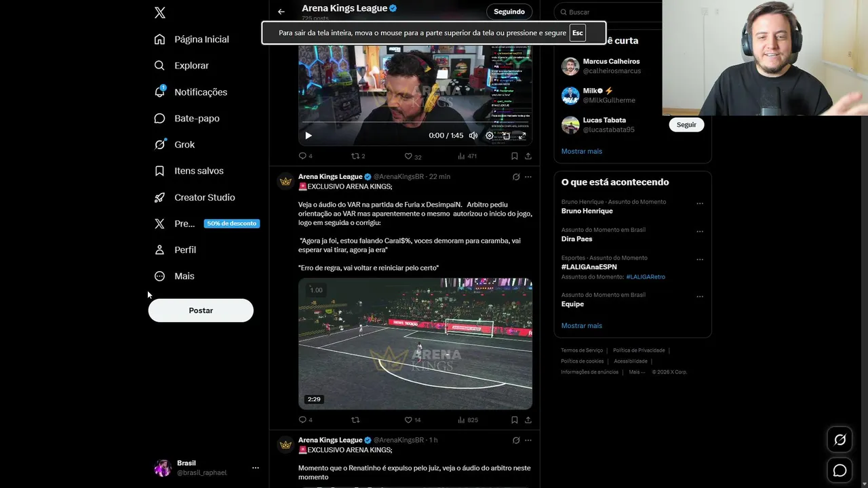
Task: Share the post with 825 views
Action: [528, 420]
